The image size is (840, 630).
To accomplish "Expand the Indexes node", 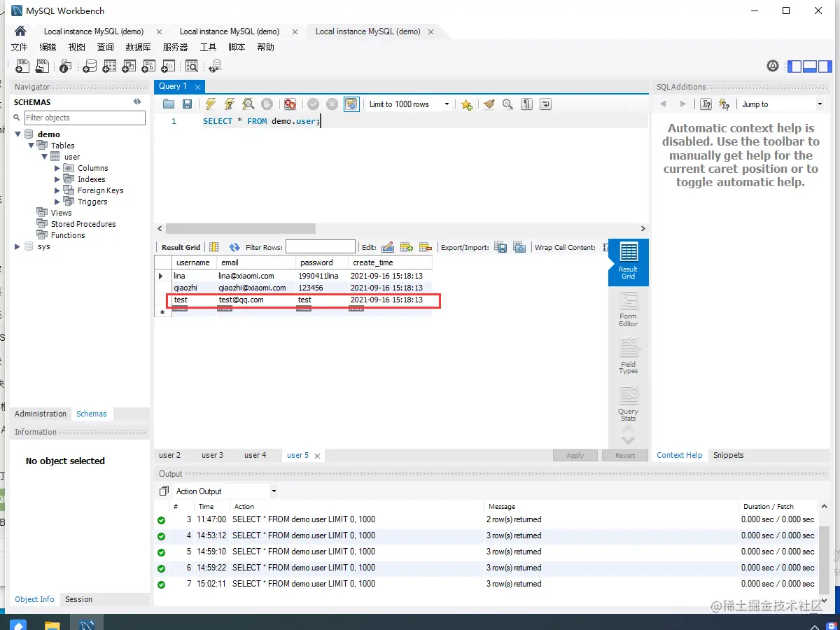I will click(57, 179).
